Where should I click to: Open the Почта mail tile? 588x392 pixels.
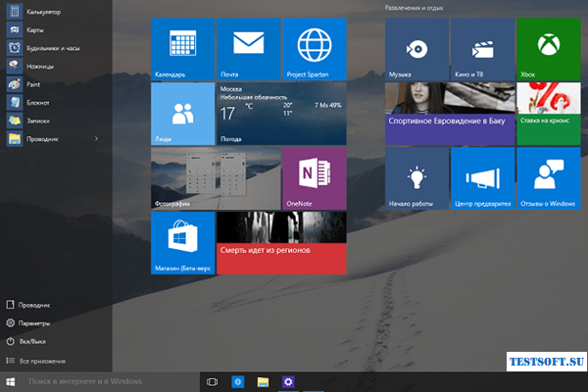pyautogui.click(x=249, y=49)
